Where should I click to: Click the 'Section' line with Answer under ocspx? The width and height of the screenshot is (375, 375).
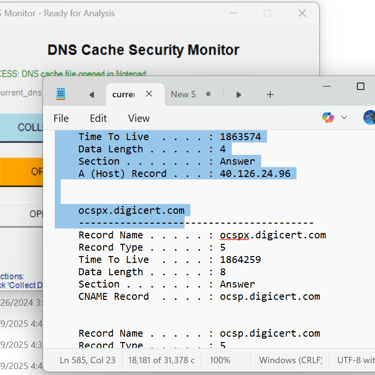[x=167, y=284]
